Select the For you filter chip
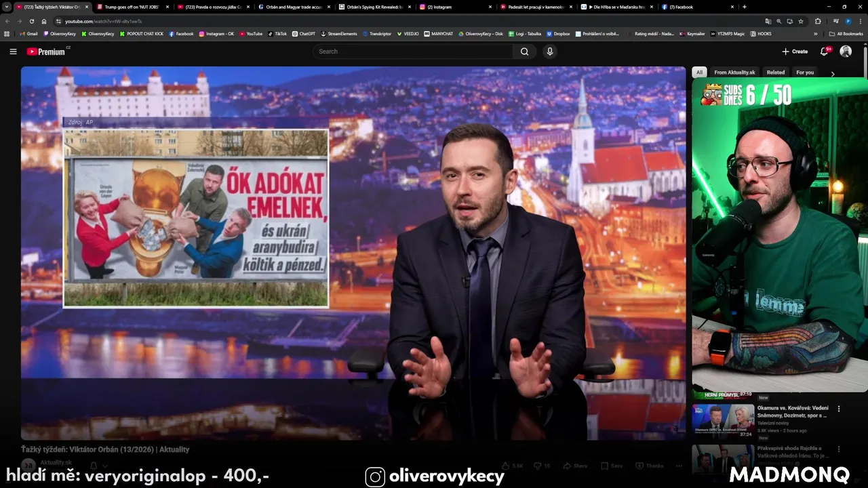Image resolution: width=868 pixels, height=488 pixels. click(x=805, y=73)
